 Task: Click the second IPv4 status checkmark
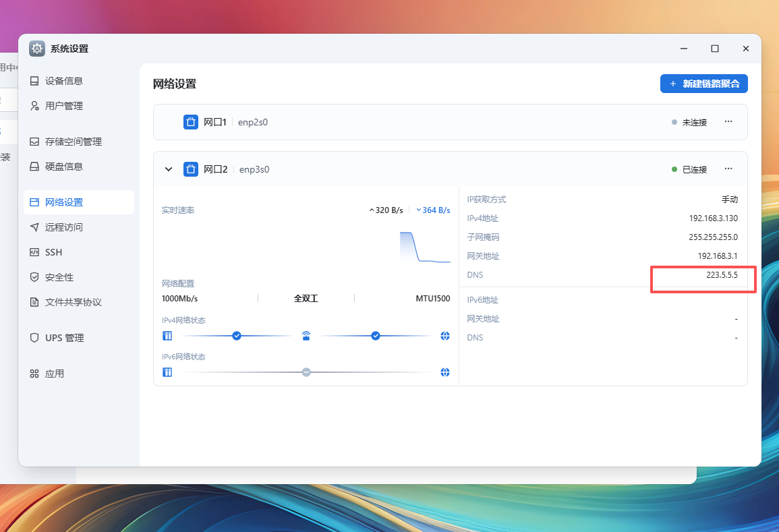376,336
